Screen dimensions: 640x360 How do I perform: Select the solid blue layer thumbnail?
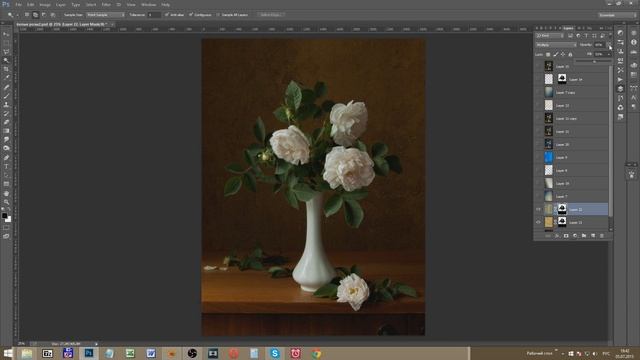pyautogui.click(x=549, y=157)
